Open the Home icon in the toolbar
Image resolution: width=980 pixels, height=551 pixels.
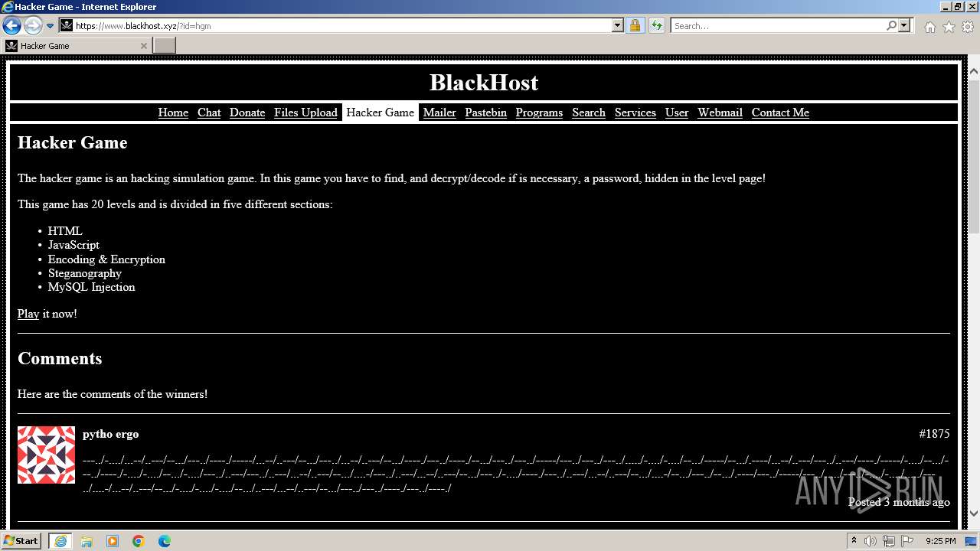click(929, 27)
